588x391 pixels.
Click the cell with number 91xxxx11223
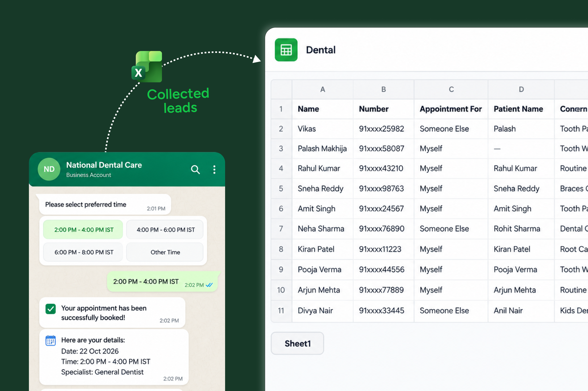coord(384,249)
